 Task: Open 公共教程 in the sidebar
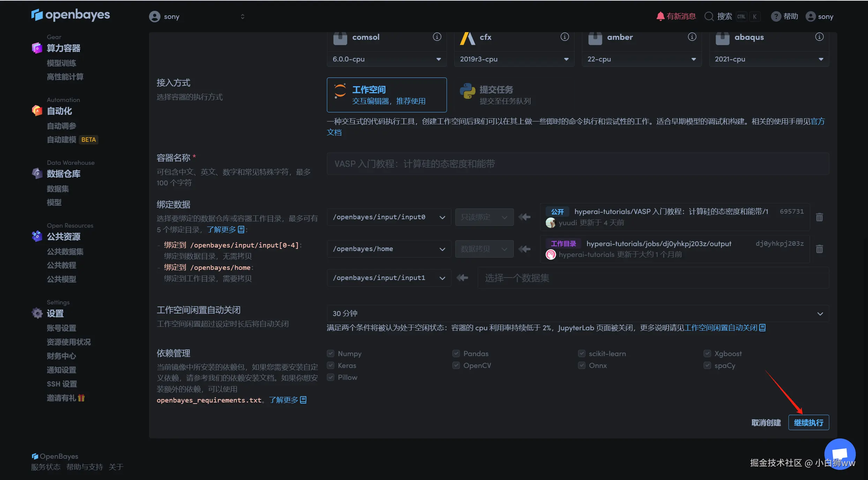pyautogui.click(x=61, y=265)
